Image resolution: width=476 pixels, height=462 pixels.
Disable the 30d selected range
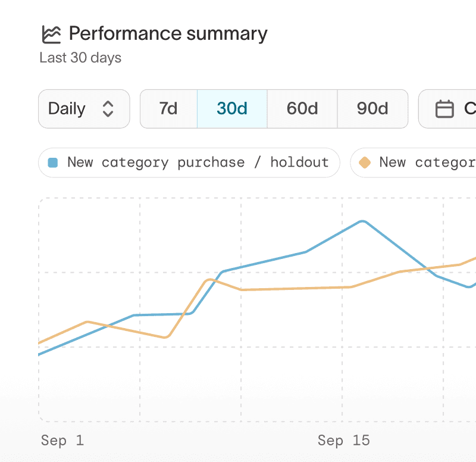pos(232,108)
